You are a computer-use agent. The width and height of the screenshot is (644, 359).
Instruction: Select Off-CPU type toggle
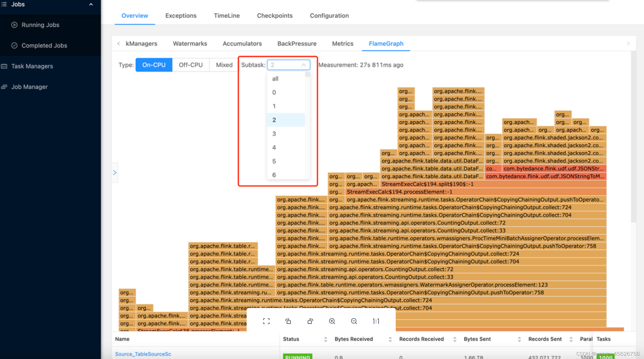[191, 65]
